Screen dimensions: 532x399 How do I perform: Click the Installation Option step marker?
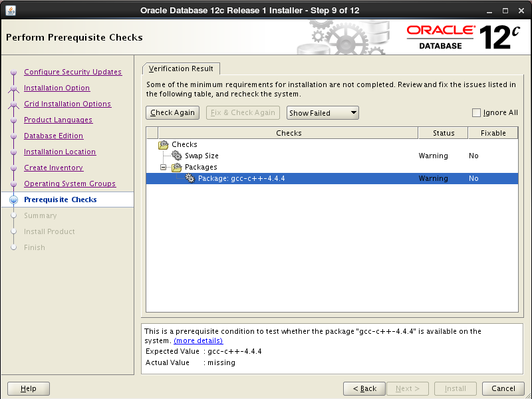[x=13, y=88]
